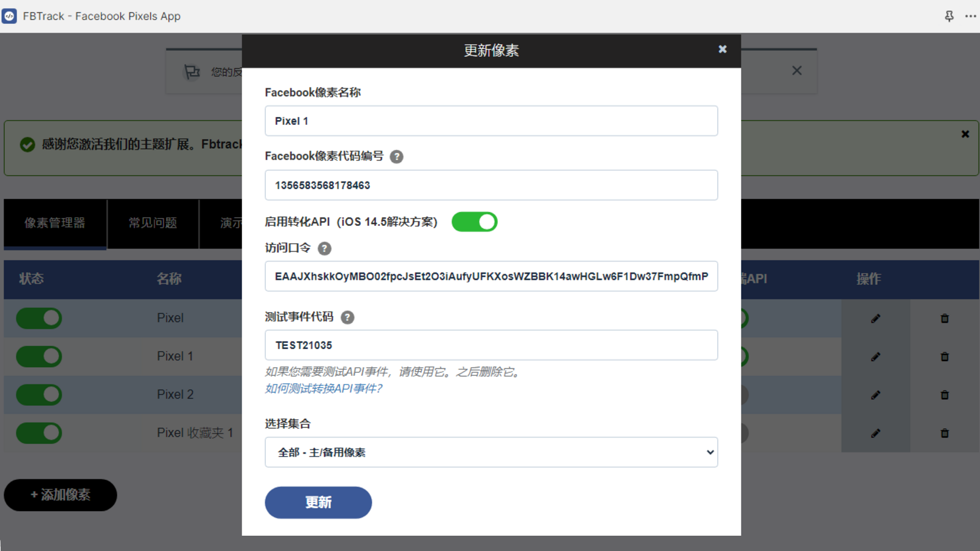
Task: Delete the Pixel 2 row with trash icon
Action: (944, 395)
